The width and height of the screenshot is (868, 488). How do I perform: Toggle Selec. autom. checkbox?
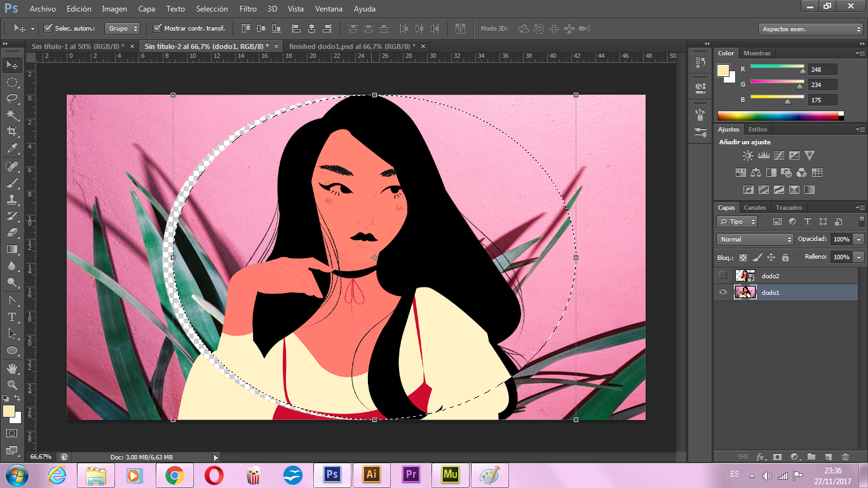pos(48,28)
